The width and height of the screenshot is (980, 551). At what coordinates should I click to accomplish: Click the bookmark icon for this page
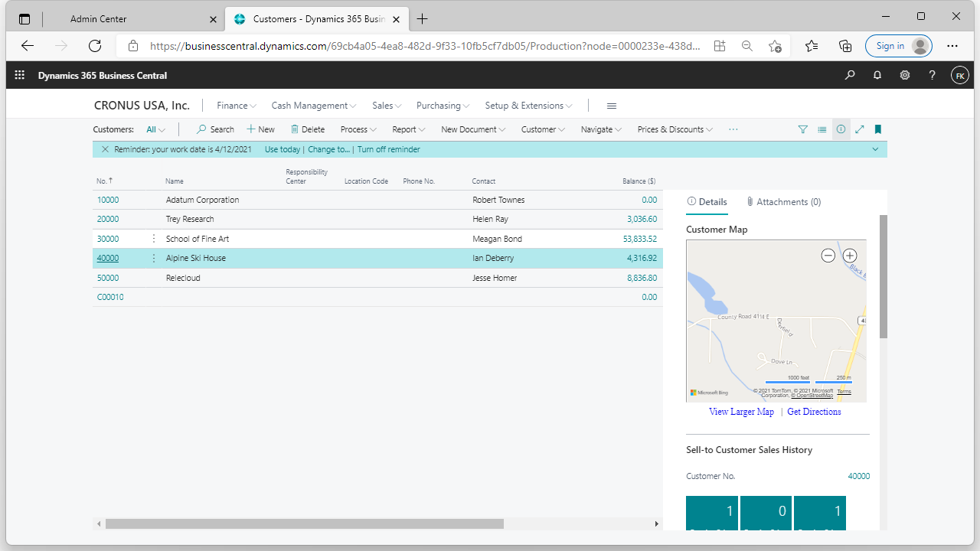878,129
